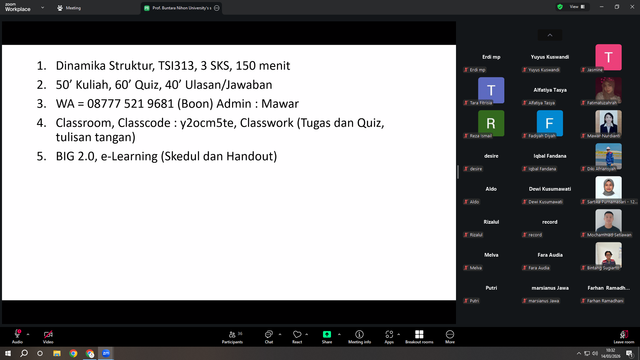This screenshot has width=640, height=360.
Task: Open the Windows Start menu
Action: pos(8,353)
